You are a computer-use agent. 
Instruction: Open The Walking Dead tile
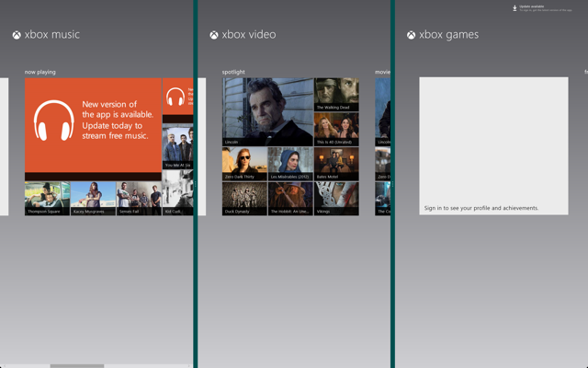(336, 95)
